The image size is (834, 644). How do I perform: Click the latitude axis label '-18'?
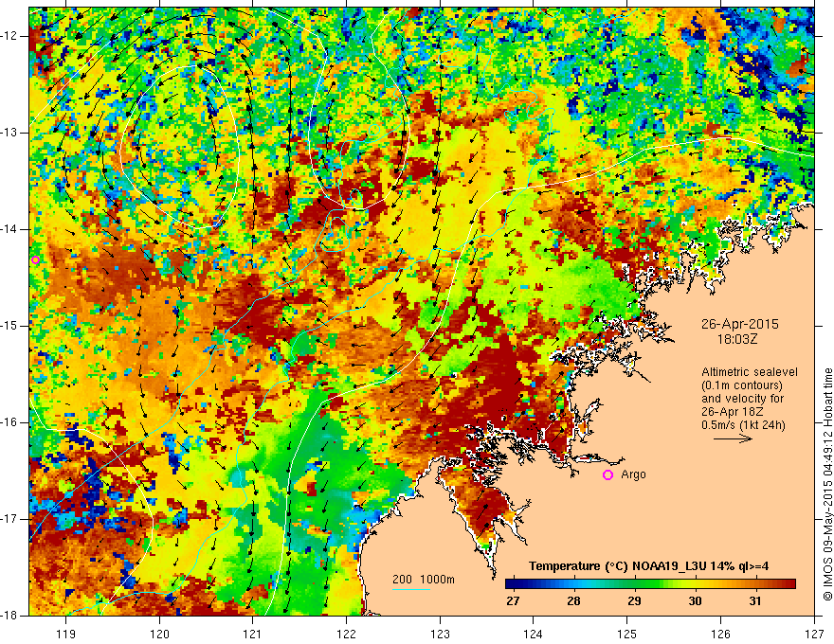click(9, 616)
